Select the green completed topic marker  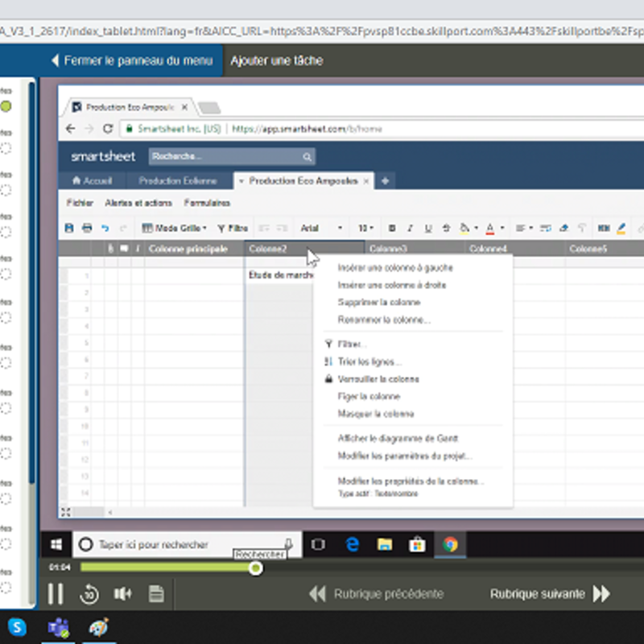tap(6, 106)
